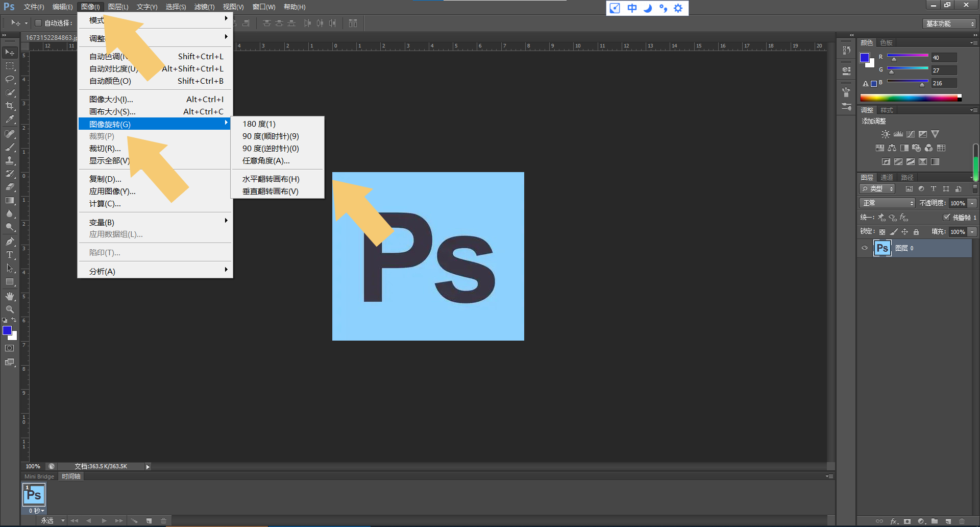Select the Eraser tool

pos(10,187)
